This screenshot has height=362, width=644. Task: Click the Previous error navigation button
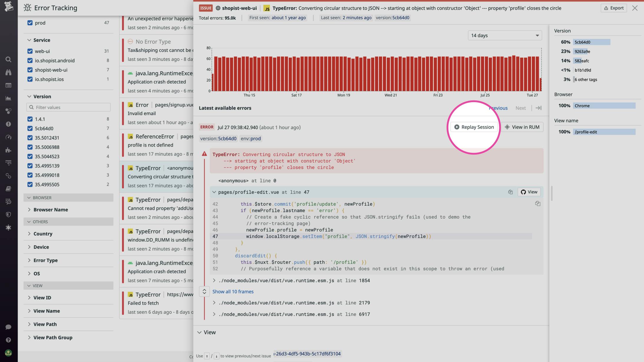point(498,108)
